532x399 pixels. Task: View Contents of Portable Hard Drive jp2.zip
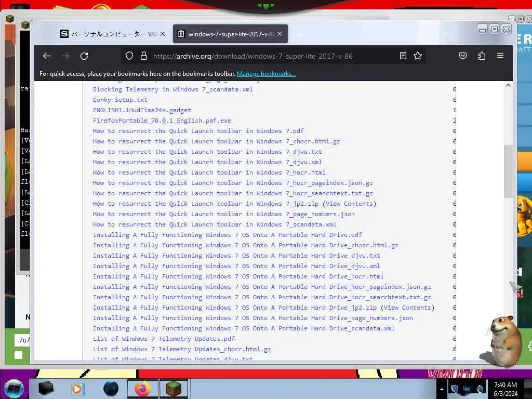coord(407,308)
